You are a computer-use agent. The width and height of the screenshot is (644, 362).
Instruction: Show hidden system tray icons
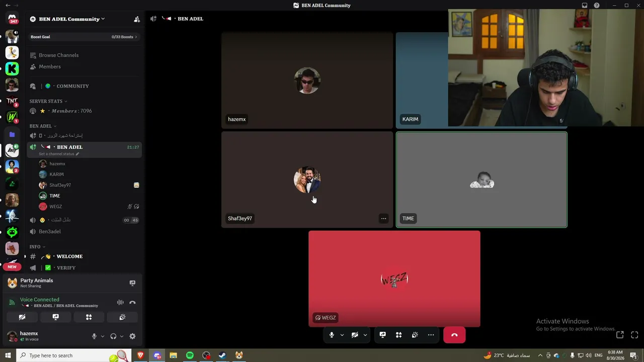click(540, 355)
